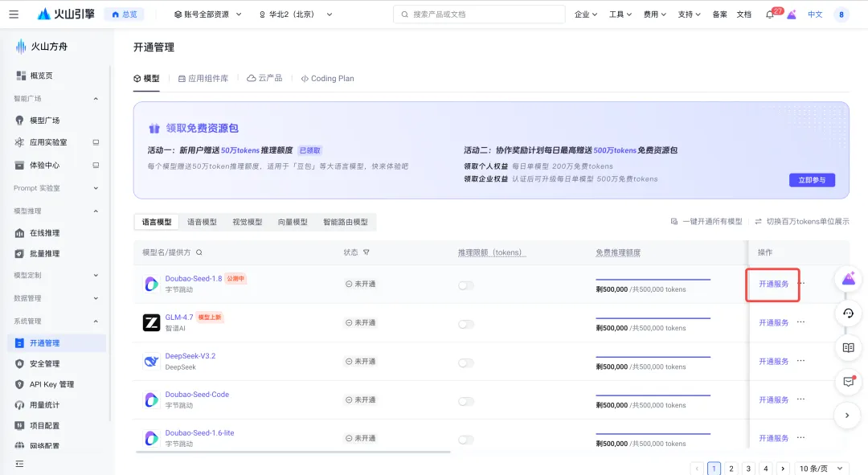Open the 文档 link in header
Screen dimensions: 868x475
[744, 14]
